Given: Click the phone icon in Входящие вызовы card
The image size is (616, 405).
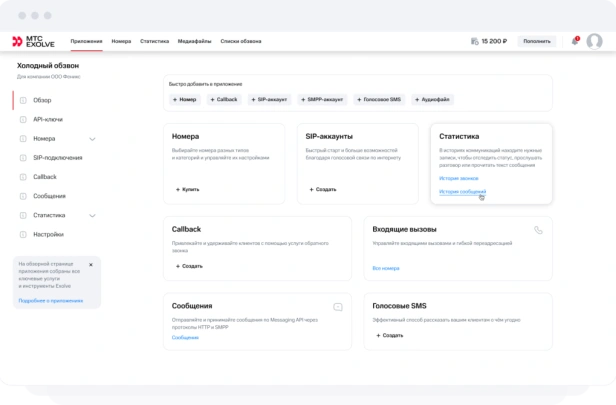Looking at the screenshot, I should [538, 230].
